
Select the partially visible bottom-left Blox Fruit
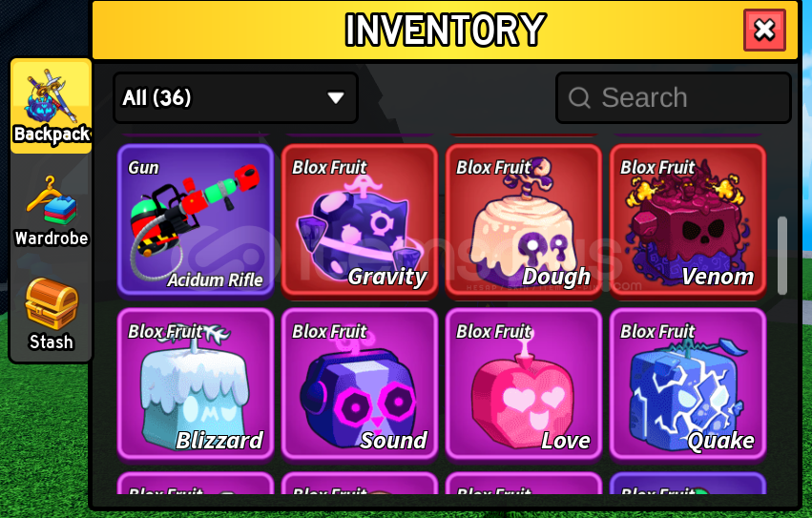tap(196, 484)
